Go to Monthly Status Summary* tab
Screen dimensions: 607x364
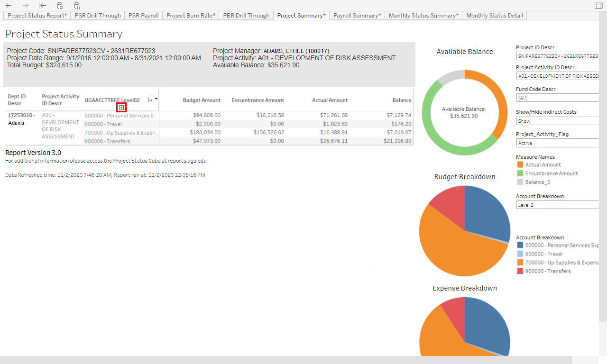pos(423,16)
